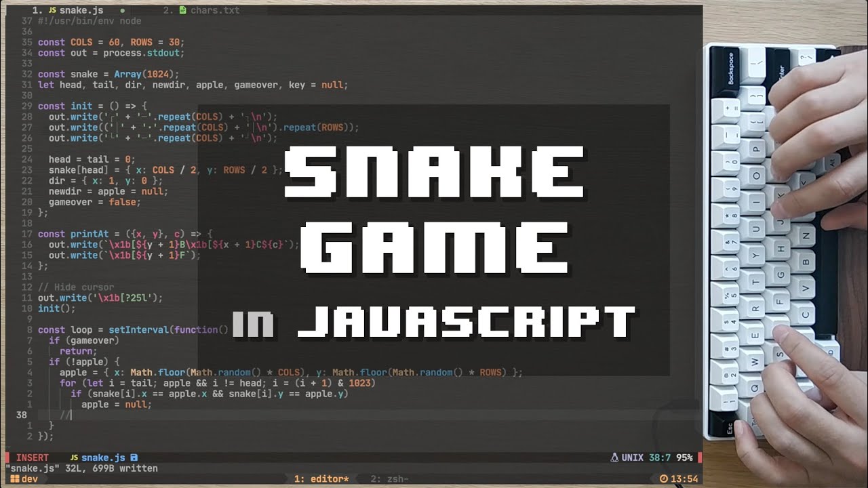The width and height of the screenshot is (868, 488).
Task: Click the newdir = apple = null line
Action: pyautogui.click(x=108, y=191)
